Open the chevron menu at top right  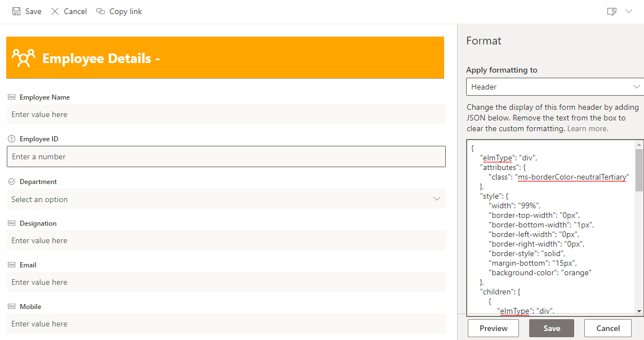tap(629, 11)
